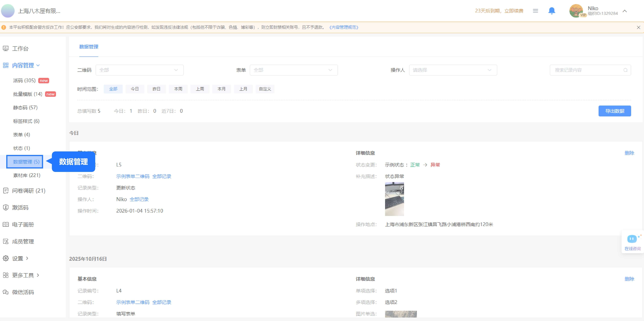Screen dimensions: 644x321
Task: Open the 内容管理规范 link in banner
Action: [x=344, y=27]
